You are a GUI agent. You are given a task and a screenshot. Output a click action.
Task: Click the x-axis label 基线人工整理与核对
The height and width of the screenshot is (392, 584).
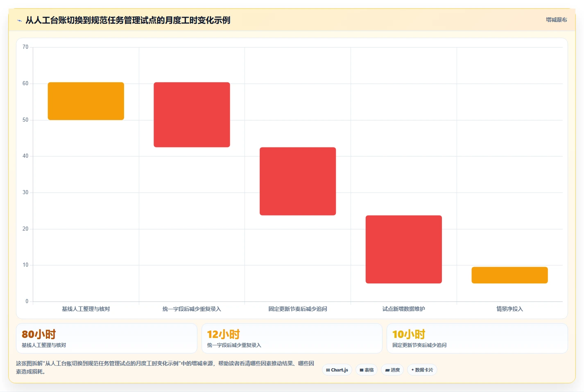click(86, 309)
